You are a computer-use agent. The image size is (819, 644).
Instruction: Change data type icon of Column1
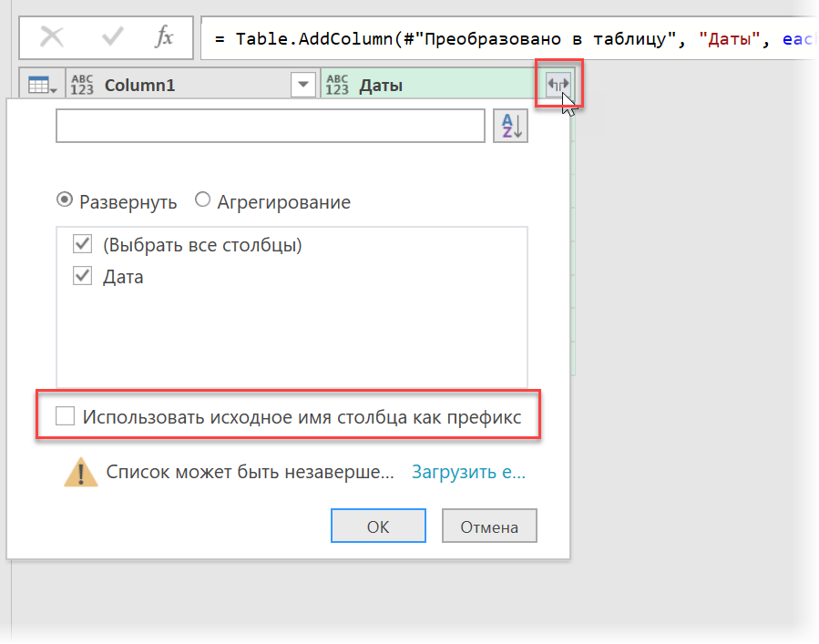pos(82,85)
